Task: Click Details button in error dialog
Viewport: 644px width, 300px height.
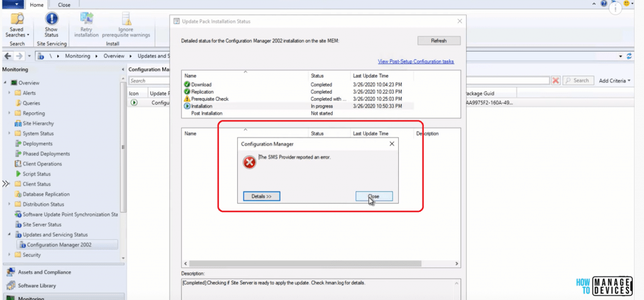Action: click(x=261, y=196)
